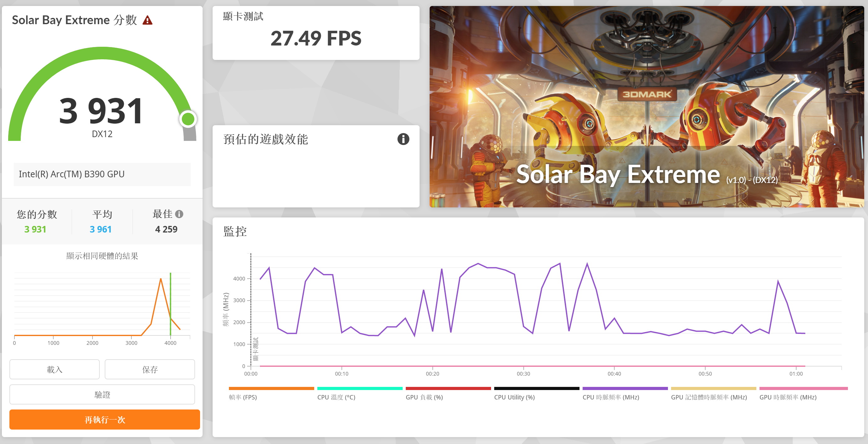Screen dimensions: 868x444
Task: Click the red warning triangle icon
Action: 147,21
